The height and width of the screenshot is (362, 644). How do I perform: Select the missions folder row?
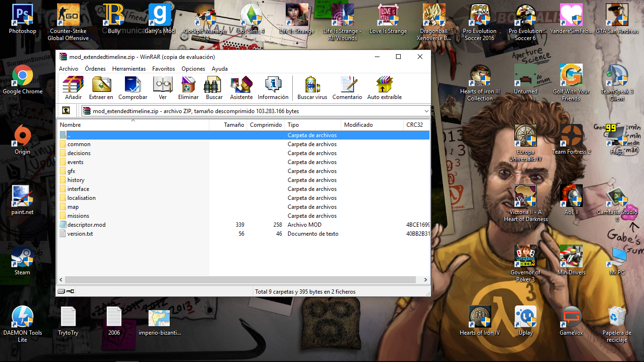244,216
